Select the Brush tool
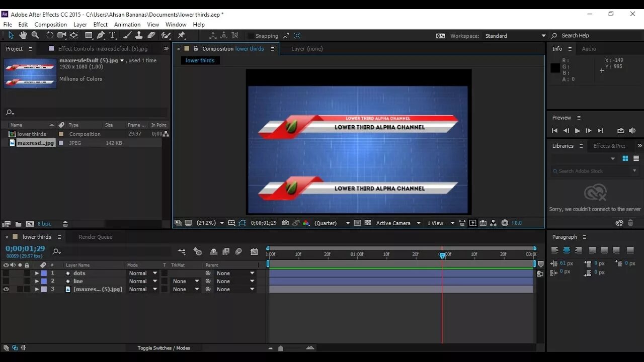 tap(127, 35)
